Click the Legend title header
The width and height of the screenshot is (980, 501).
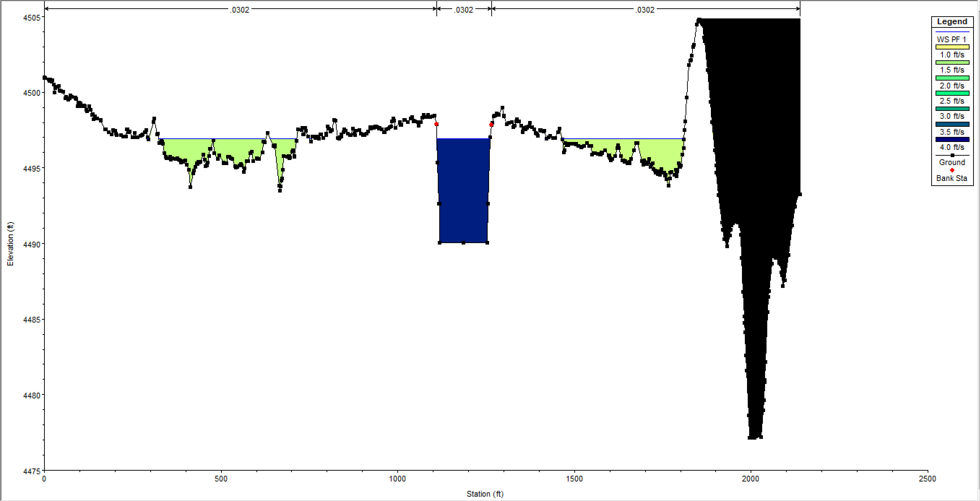tap(952, 22)
